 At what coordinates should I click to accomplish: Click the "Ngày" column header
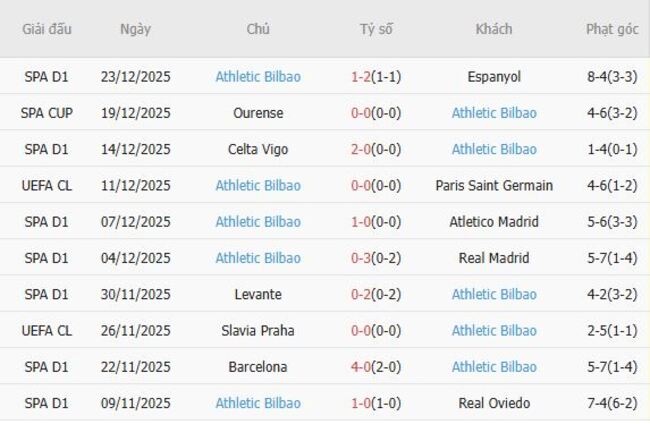tap(135, 29)
